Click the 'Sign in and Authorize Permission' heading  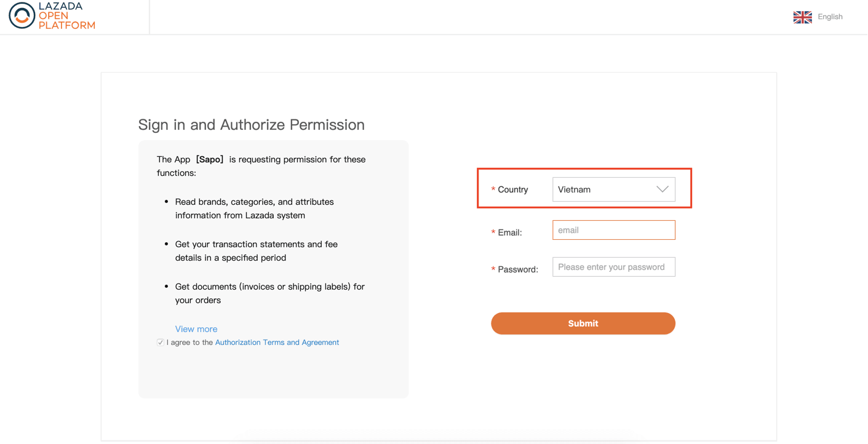click(x=251, y=125)
